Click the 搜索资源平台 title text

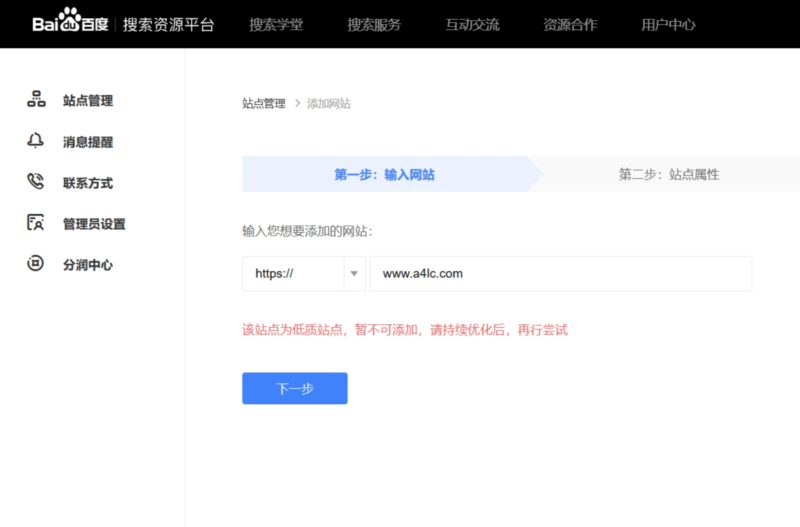click(x=168, y=24)
